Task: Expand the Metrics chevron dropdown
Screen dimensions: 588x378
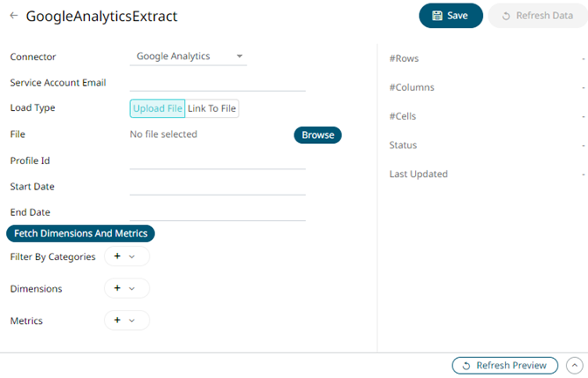Action: pos(132,320)
